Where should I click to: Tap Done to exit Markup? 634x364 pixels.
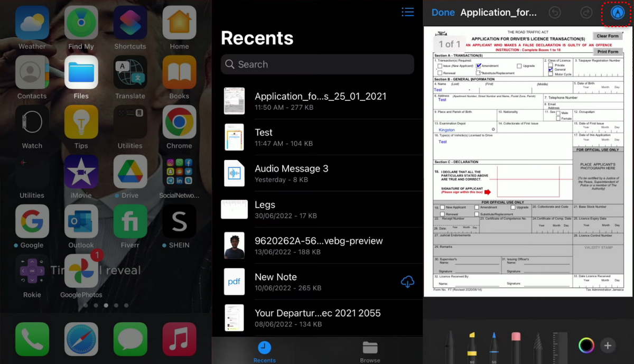[443, 12]
